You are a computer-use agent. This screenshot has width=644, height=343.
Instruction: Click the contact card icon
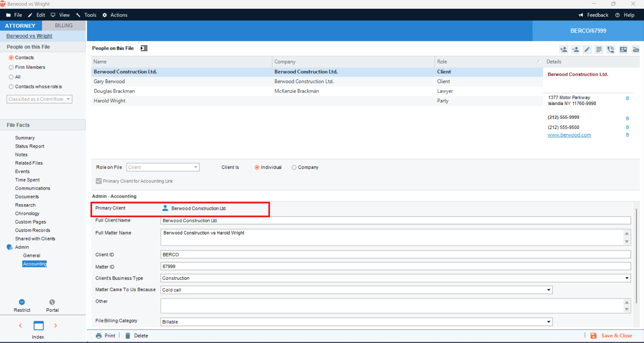click(623, 49)
